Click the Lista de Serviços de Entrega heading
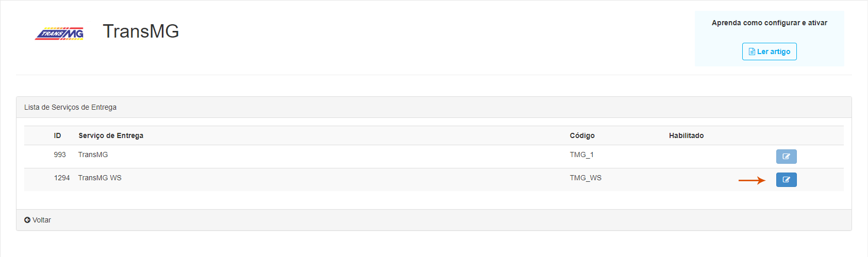This screenshot has width=868, height=257. tap(70, 107)
